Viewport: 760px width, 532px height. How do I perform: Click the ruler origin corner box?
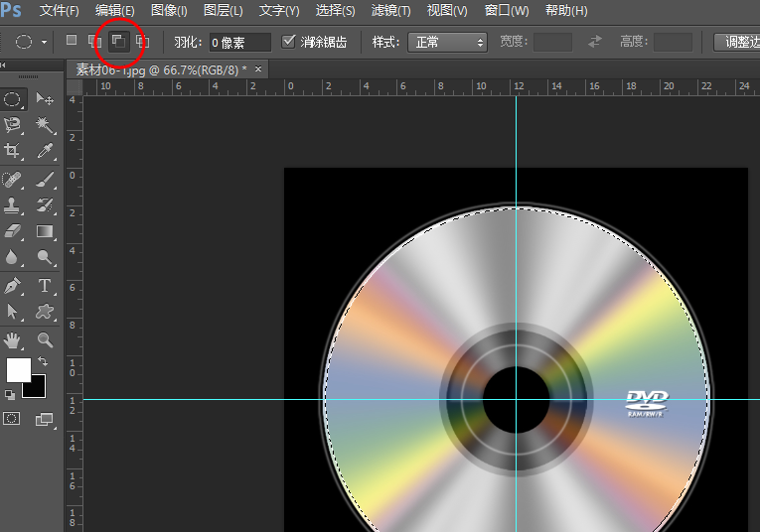pos(75,87)
